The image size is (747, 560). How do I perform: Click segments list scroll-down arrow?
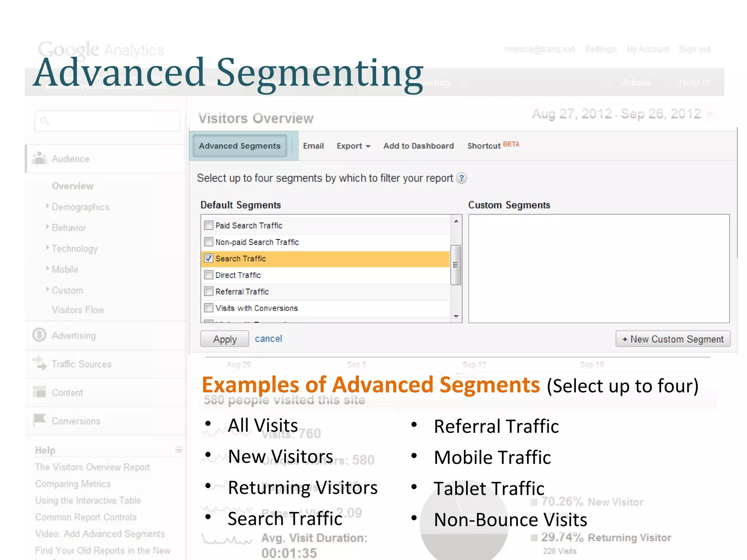456,316
